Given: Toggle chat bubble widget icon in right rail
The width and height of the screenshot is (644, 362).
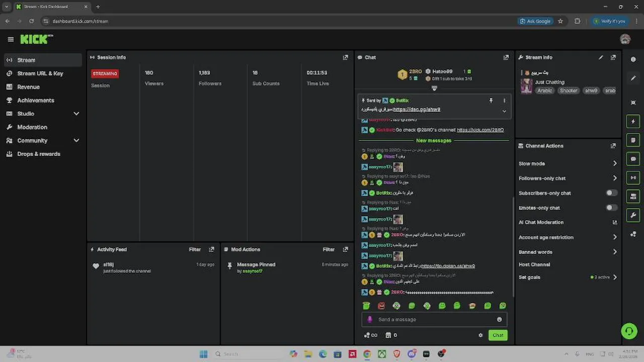Looking at the screenshot, I should [x=633, y=159].
